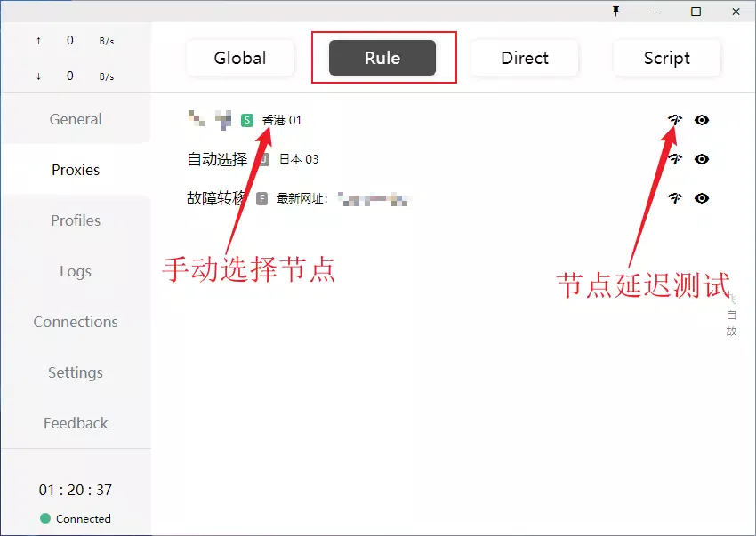
Task: Jump to group via 自 index marker
Action: pos(732,316)
